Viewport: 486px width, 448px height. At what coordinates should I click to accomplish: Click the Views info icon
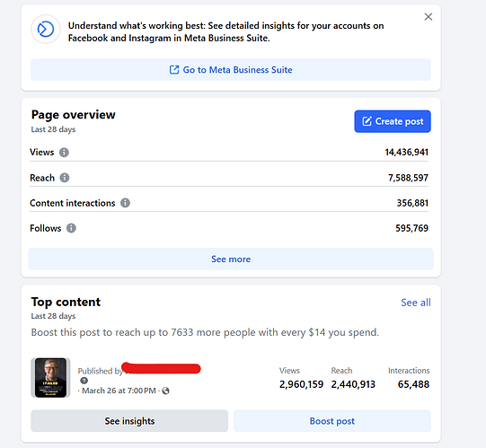pyautogui.click(x=64, y=153)
